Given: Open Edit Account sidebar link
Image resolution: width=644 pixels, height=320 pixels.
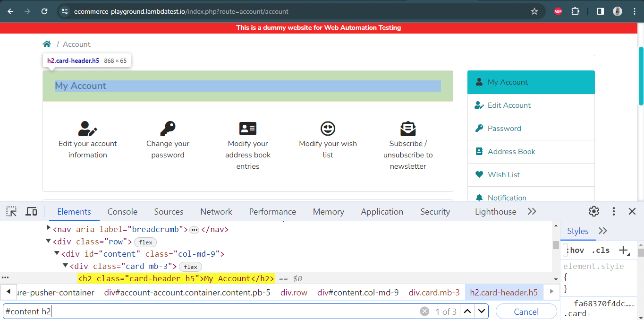Looking at the screenshot, I should pyautogui.click(x=509, y=105).
